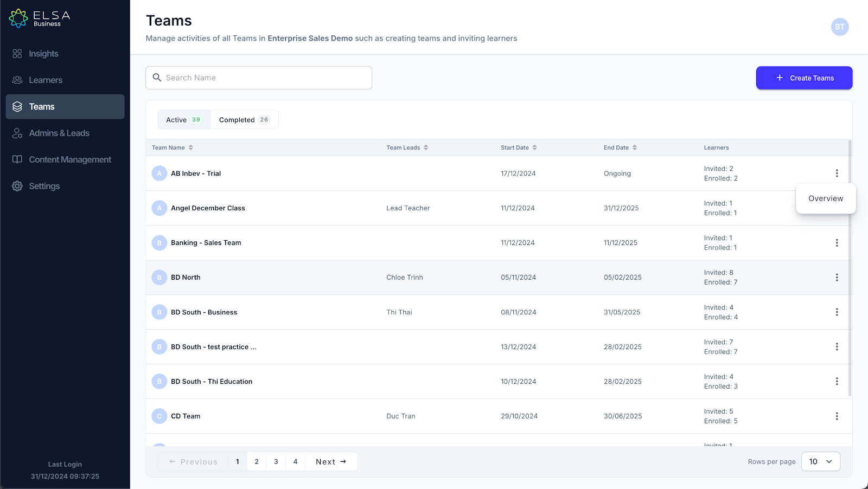868x489 pixels.
Task: Jump to page 1
Action: coord(238,462)
